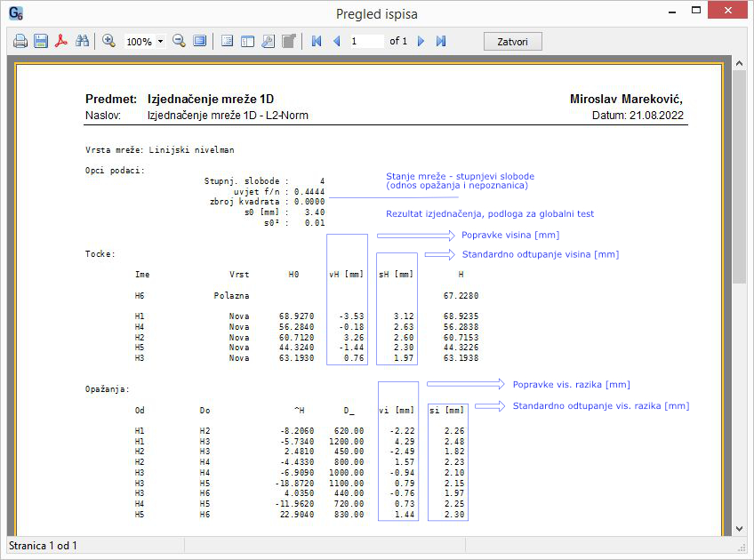
Task: Open page settings with the wrench icon
Action: click(x=268, y=41)
